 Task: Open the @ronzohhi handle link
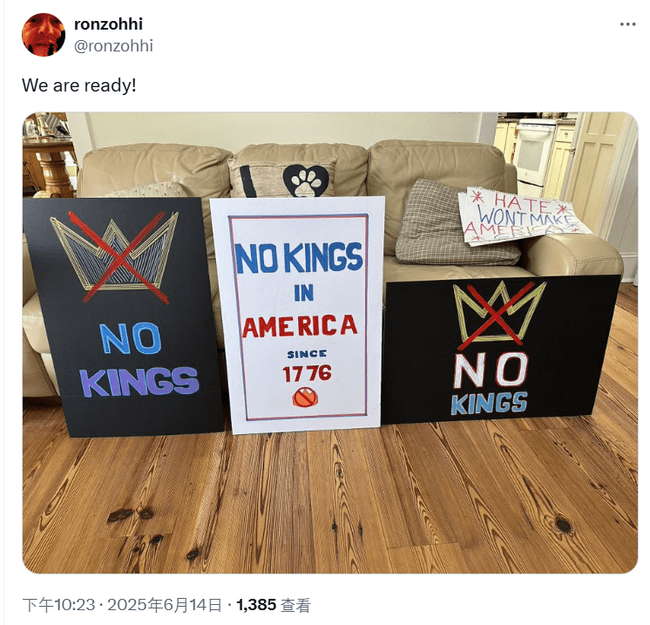(114, 46)
